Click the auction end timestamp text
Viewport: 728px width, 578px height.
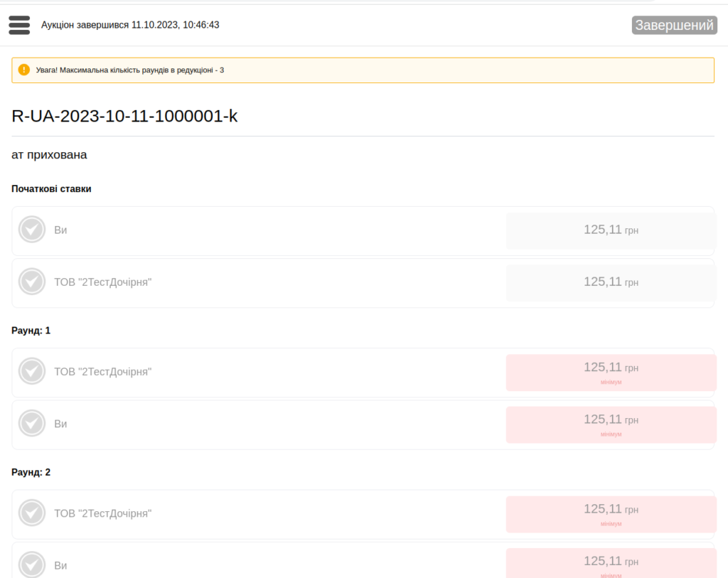130,25
